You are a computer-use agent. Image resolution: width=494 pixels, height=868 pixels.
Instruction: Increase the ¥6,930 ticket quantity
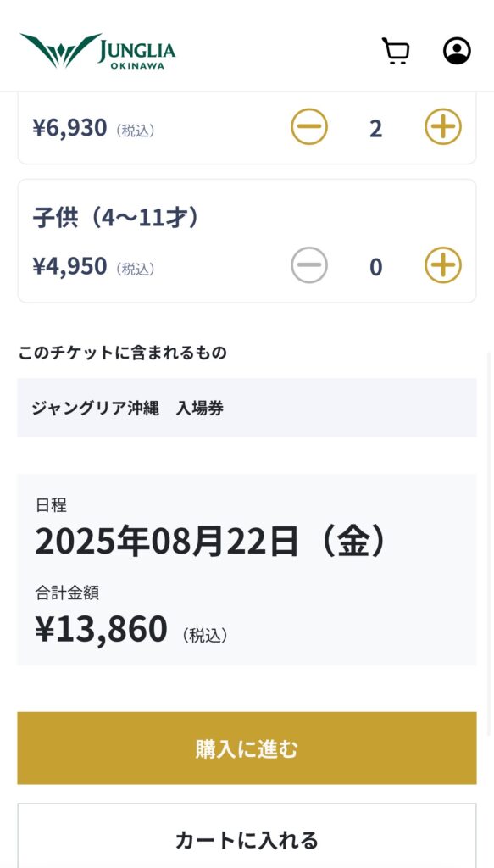click(443, 127)
